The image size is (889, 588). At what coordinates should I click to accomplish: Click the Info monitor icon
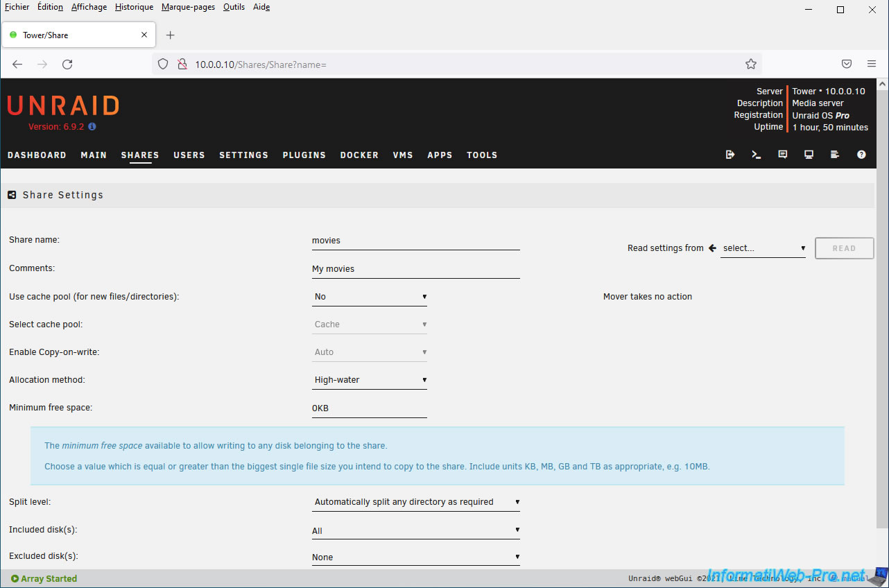coord(809,155)
